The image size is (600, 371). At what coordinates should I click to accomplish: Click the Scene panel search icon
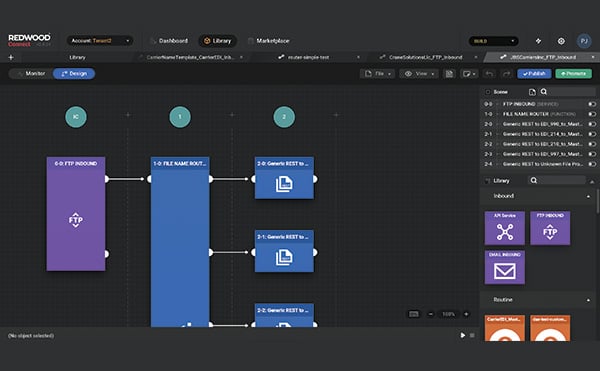(544, 92)
